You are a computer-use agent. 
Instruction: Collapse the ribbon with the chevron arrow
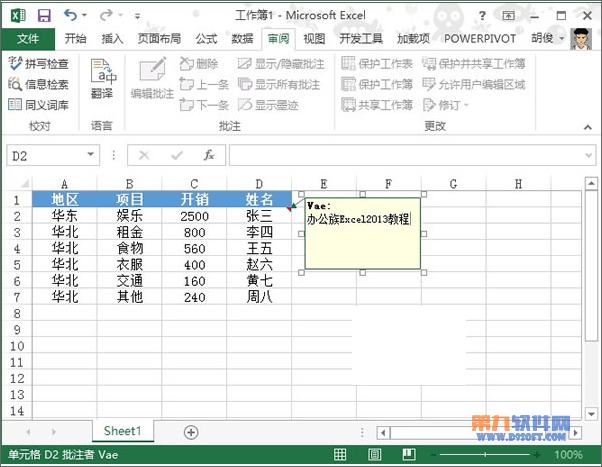(x=587, y=127)
